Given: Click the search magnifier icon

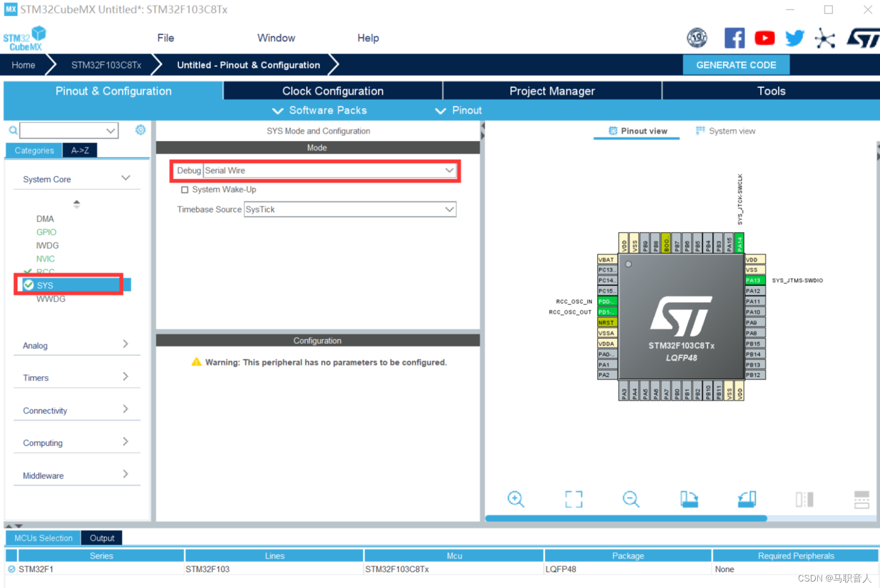Looking at the screenshot, I should click(13, 131).
